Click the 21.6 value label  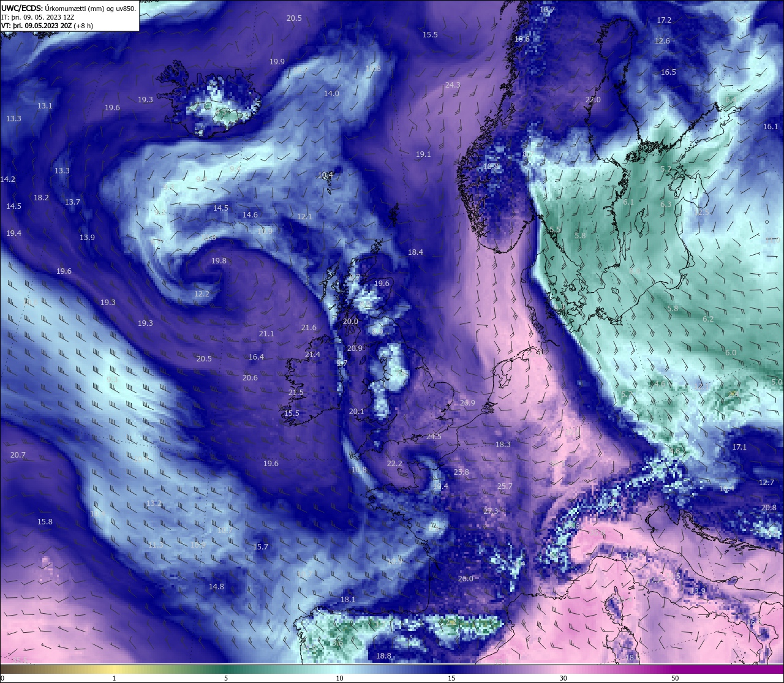click(x=309, y=328)
